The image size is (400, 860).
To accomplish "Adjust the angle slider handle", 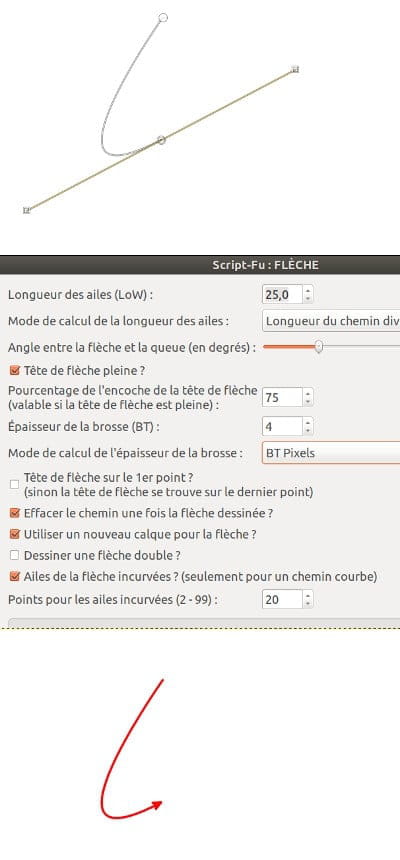I will (x=318, y=347).
